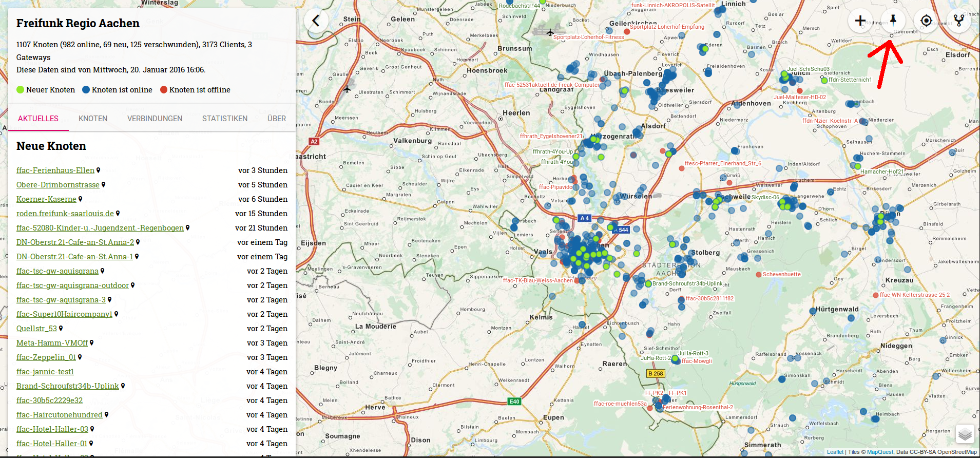The width and height of the screenshot is (980, 458).
Task: Open the map layers selector
Action: pyautogui.click(x=965, y=434)
